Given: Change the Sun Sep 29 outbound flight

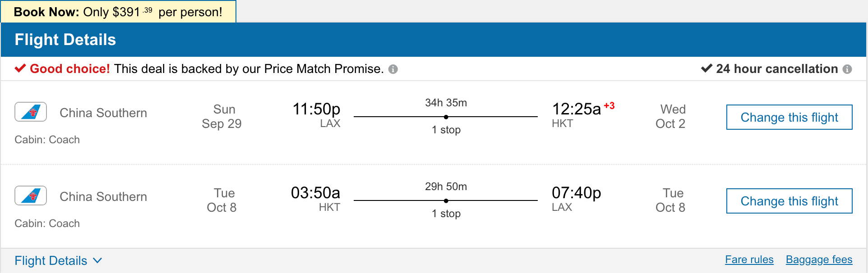Looking at the screenshot, I should [x=789, y=117].
